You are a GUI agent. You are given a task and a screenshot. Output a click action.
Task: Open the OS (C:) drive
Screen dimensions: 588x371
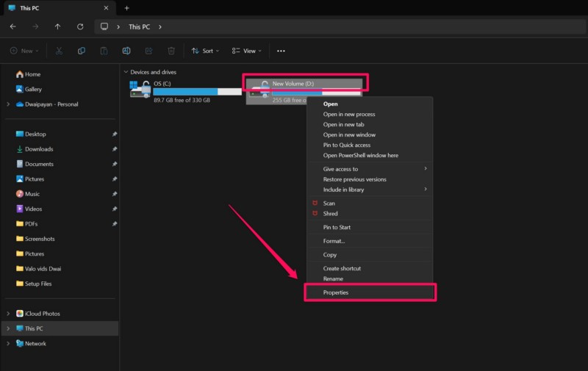pos(185,89)
